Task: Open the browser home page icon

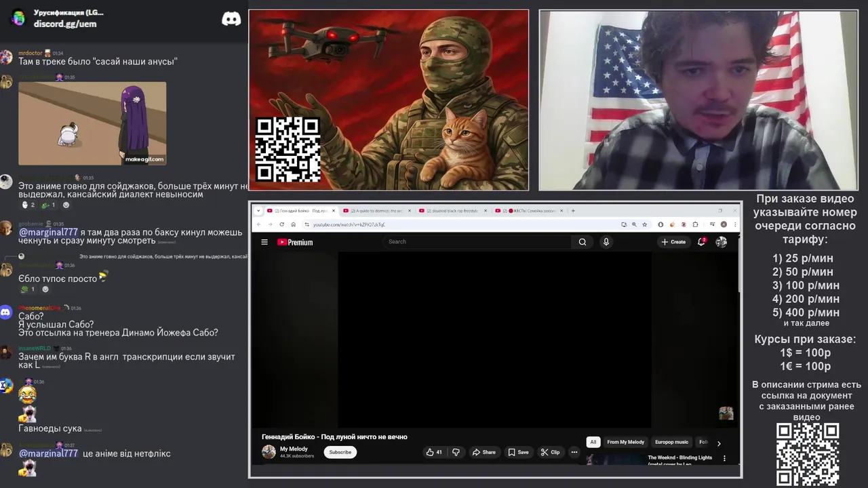Action: click(293, 224)
